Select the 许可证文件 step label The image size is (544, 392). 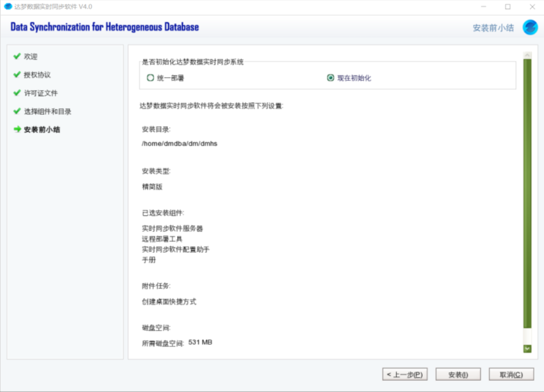pyautogui.click(x=41, y=93)
